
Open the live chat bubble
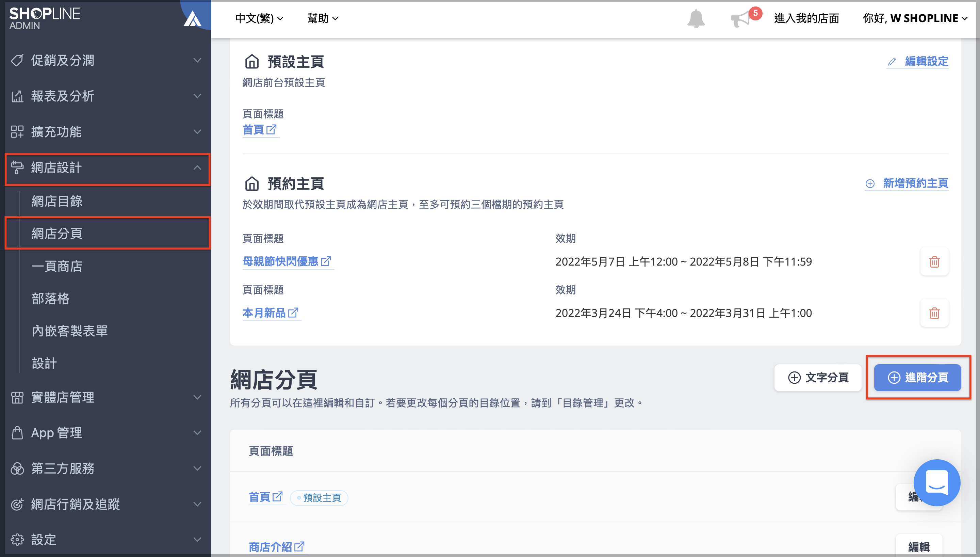[936, 482]
